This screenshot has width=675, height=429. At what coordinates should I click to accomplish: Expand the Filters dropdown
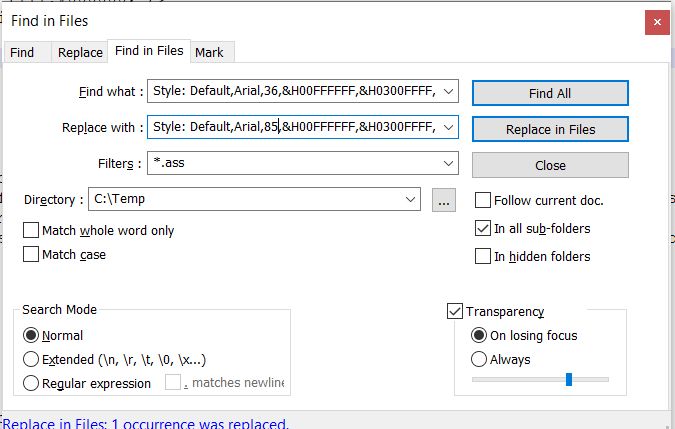click(448, 164)
